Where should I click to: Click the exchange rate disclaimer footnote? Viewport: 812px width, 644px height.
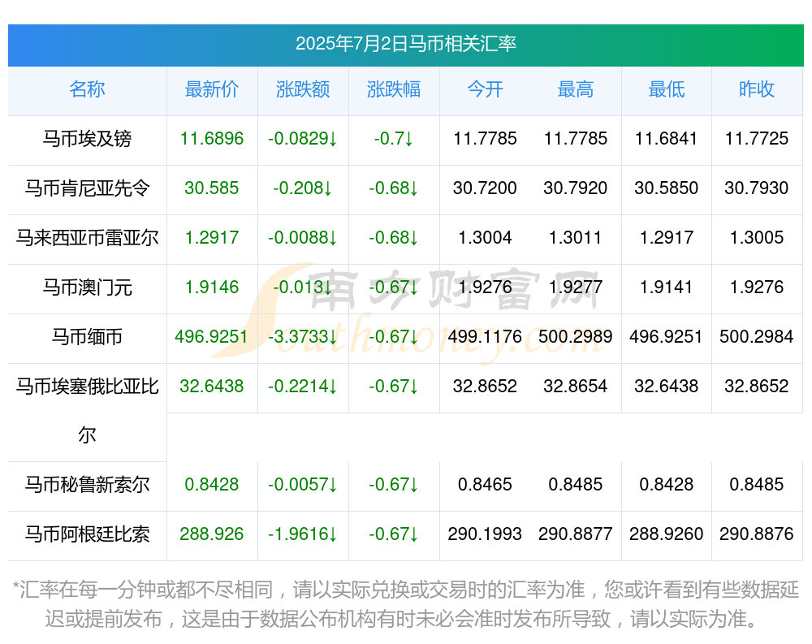point(405,605)
